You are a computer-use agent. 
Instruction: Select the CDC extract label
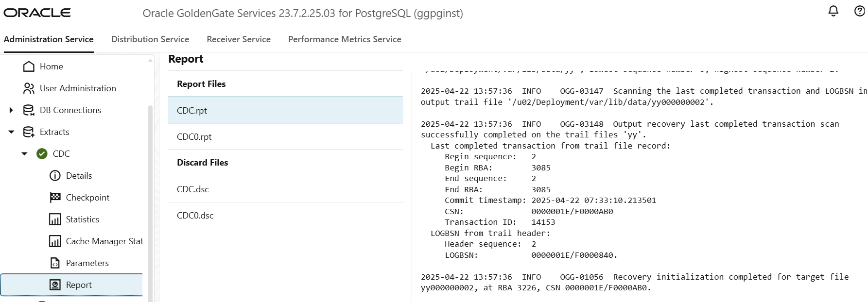[61, 154]
